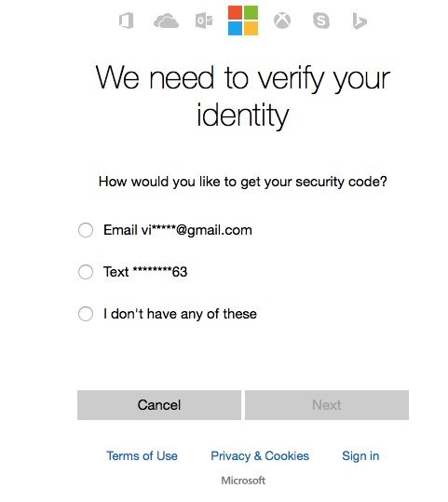Screen dimensions: 448x502
Task: Select Text ********63 radio button
Action: point(86,272)
